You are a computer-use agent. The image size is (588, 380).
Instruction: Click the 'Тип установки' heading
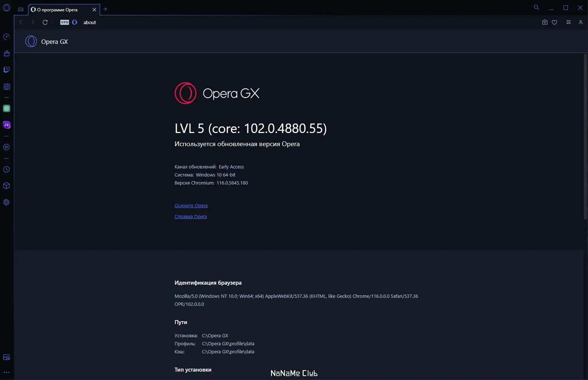193,370
